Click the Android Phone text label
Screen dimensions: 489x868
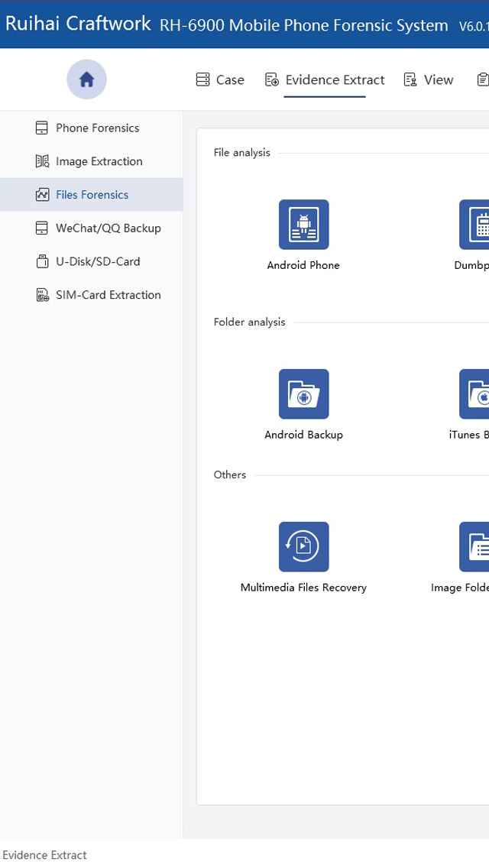pyautogui.click(x=303, y=265)
